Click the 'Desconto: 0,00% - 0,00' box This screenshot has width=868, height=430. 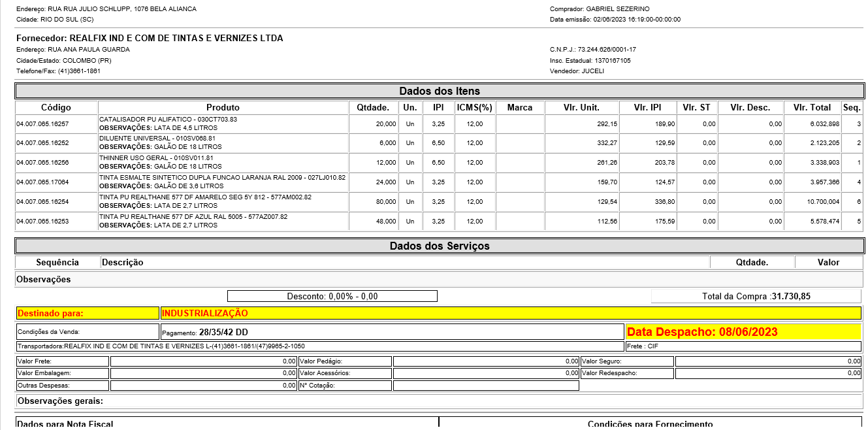pos(332,296)
